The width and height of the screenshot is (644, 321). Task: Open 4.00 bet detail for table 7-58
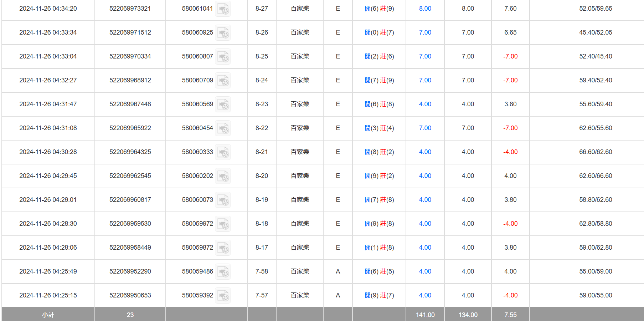[x=425, y=271]
